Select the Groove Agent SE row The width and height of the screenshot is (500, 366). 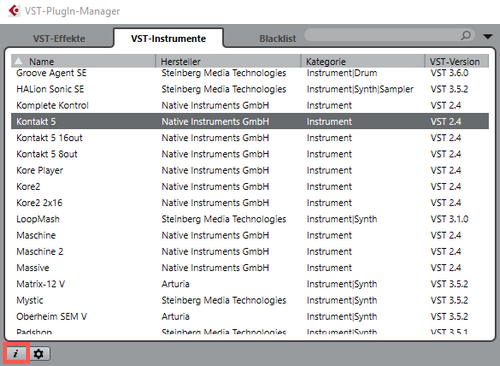tap(250, 73)
